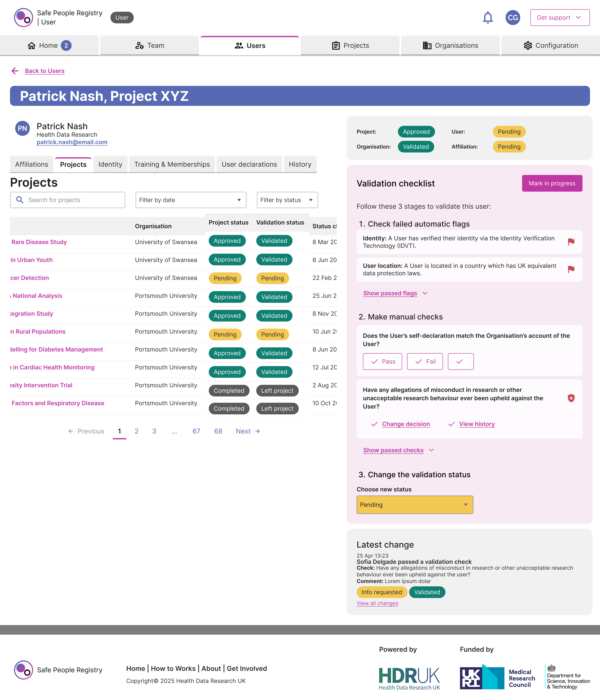Click the User role badge in header
This screenshot has width=600, height=700.
122,18
